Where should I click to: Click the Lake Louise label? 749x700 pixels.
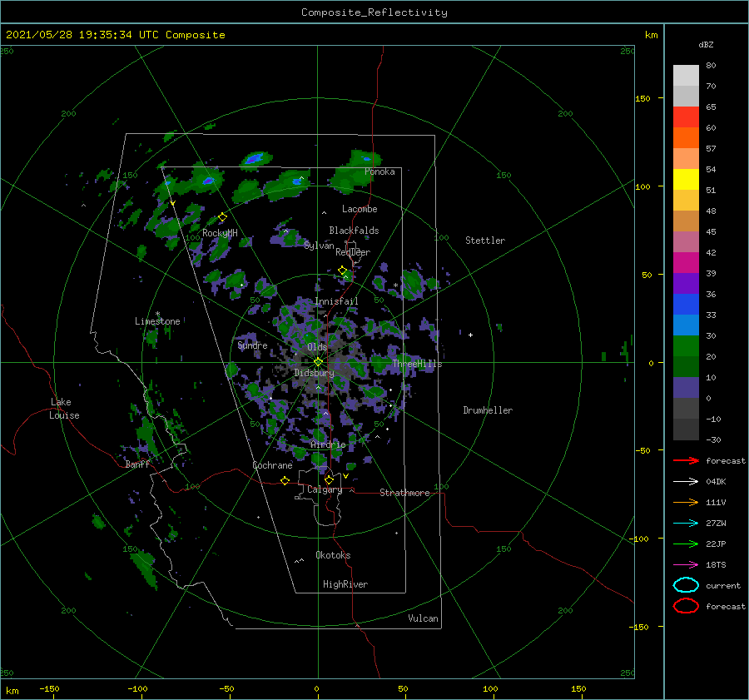click(x=64, y=409)
